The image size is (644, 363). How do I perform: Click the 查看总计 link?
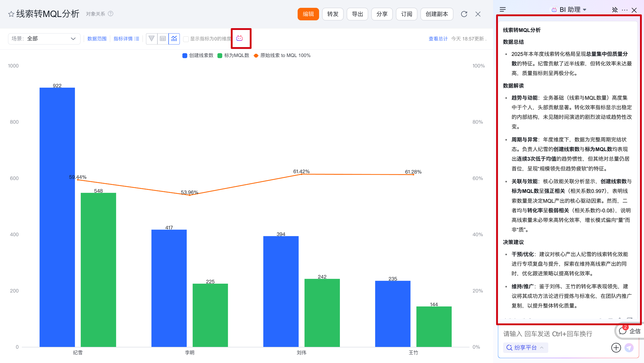[438, 39]
